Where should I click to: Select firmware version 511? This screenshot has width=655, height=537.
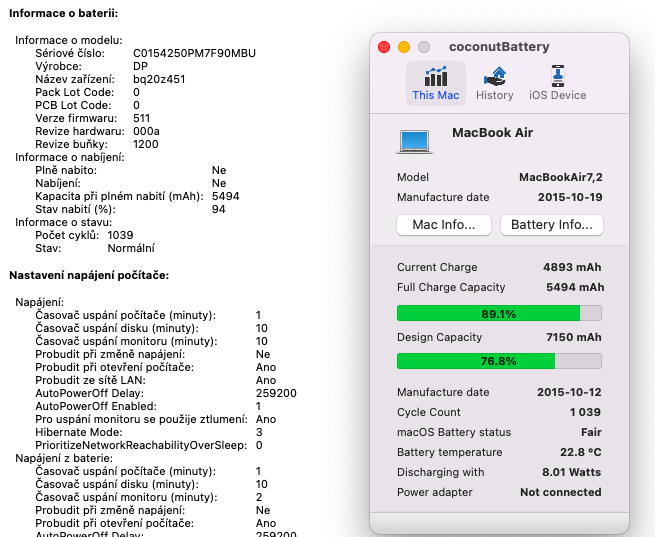(x=141, y=118)
